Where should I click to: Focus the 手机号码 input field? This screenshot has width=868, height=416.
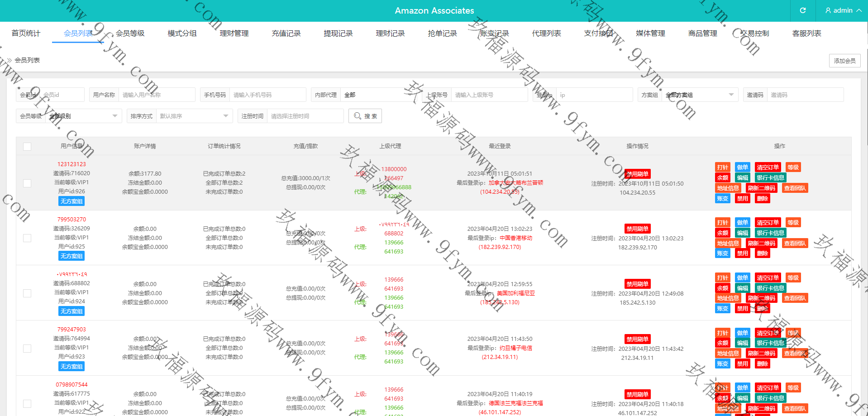(267, 95)
